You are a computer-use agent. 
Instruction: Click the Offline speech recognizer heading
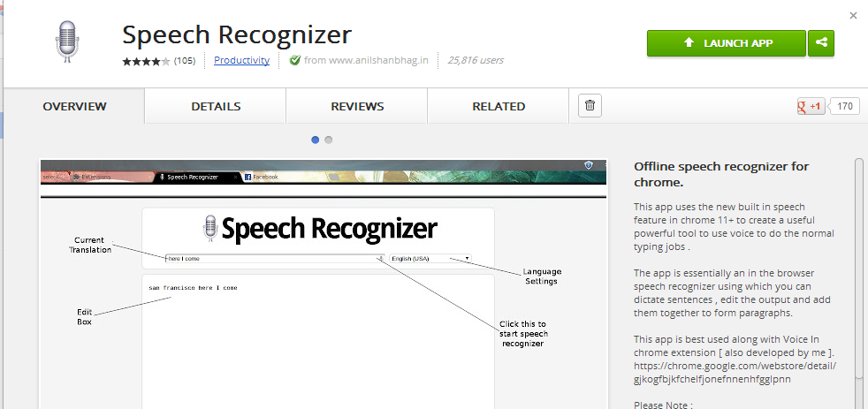pyautogui.click(x=721, y=174)
